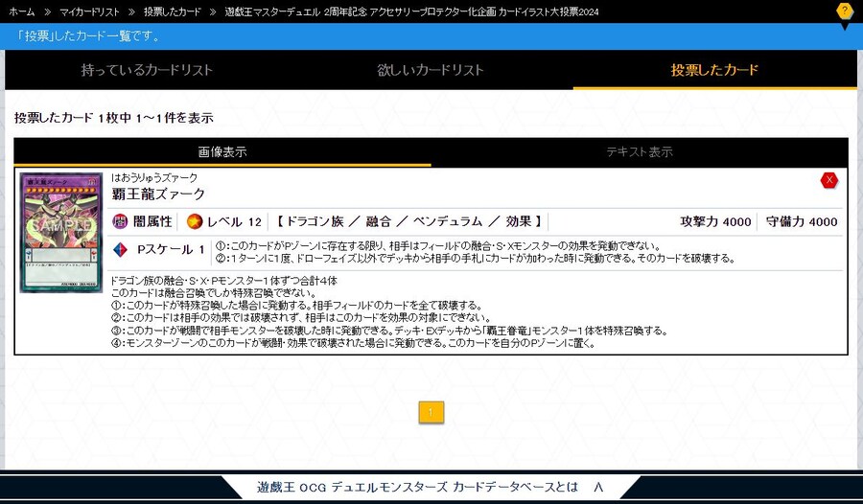Screen dimensions: 863x504
Task: Click the yellow question mark help icon
Action: tap(844, 12)
